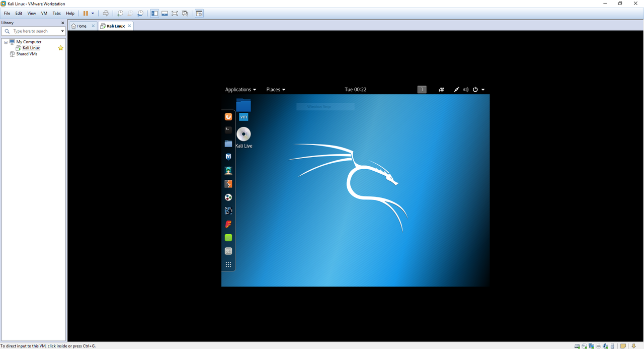The height and width of the screenshot is (349, 644).
Task: Open the grey utility icon in the dock
Action: coord(228,251)
